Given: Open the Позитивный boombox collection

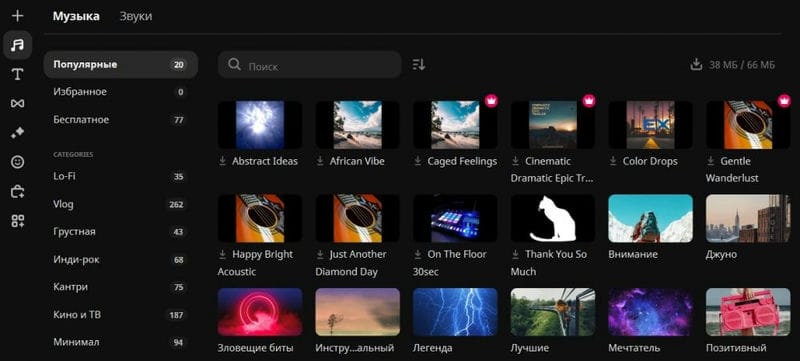Looking at the screenshot, I should pyautogui.click(x=748, y=312).
